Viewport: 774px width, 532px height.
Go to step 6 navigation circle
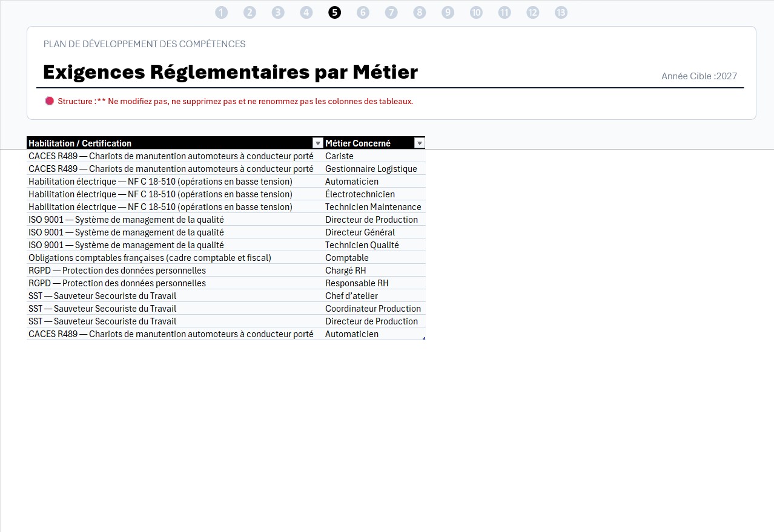363,12
